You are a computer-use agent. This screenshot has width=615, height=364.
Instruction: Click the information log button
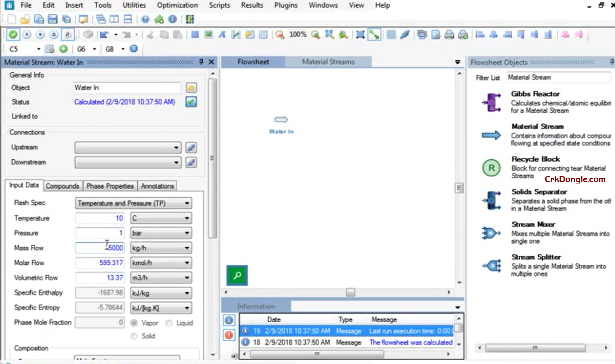point(229,321)
